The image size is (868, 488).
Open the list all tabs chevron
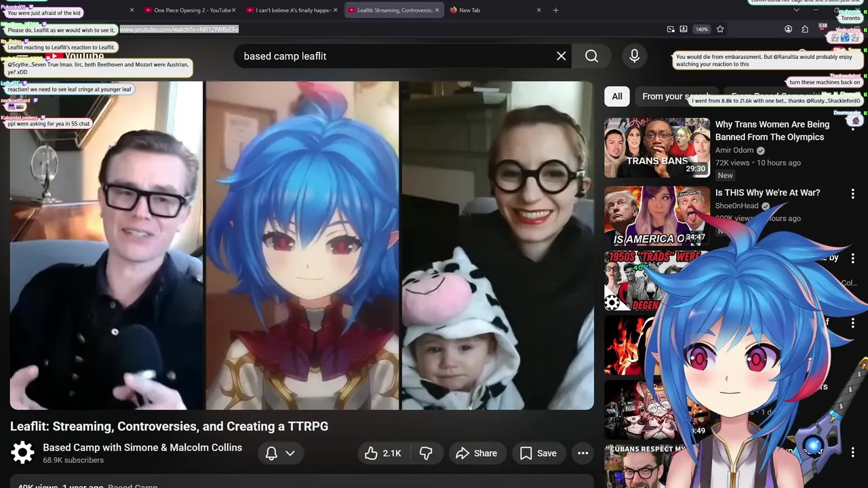coord(796,10)
